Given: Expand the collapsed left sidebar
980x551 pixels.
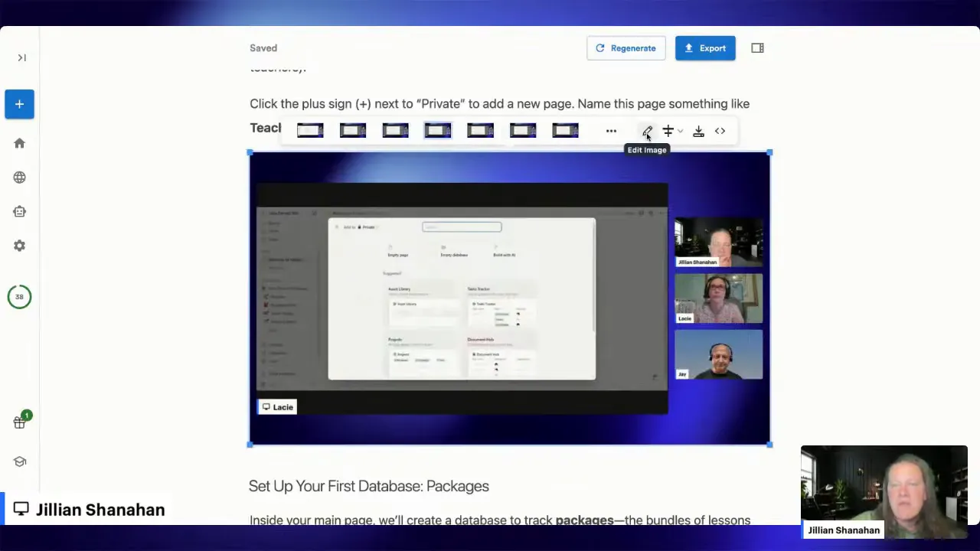Looking at the screenshot, I should pos(21,57).
